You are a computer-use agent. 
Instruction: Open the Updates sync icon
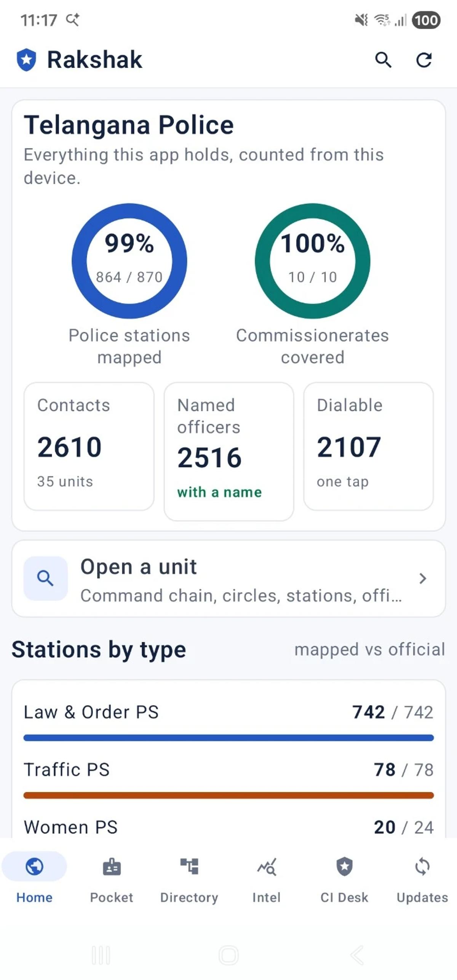[422, 867]
